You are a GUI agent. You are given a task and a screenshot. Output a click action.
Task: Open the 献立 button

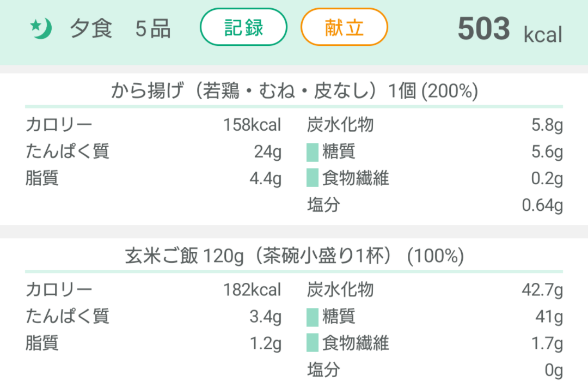(x=344, y=26)
